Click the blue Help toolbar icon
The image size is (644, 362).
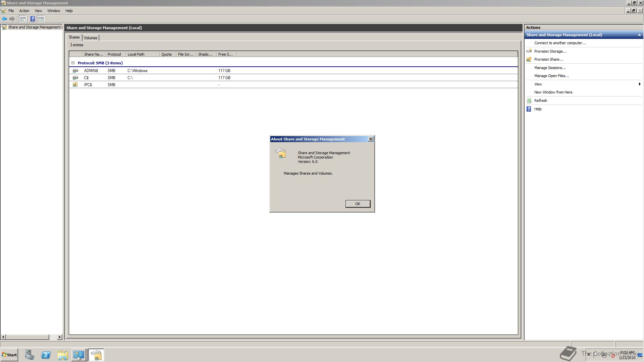tap(33, 19)
